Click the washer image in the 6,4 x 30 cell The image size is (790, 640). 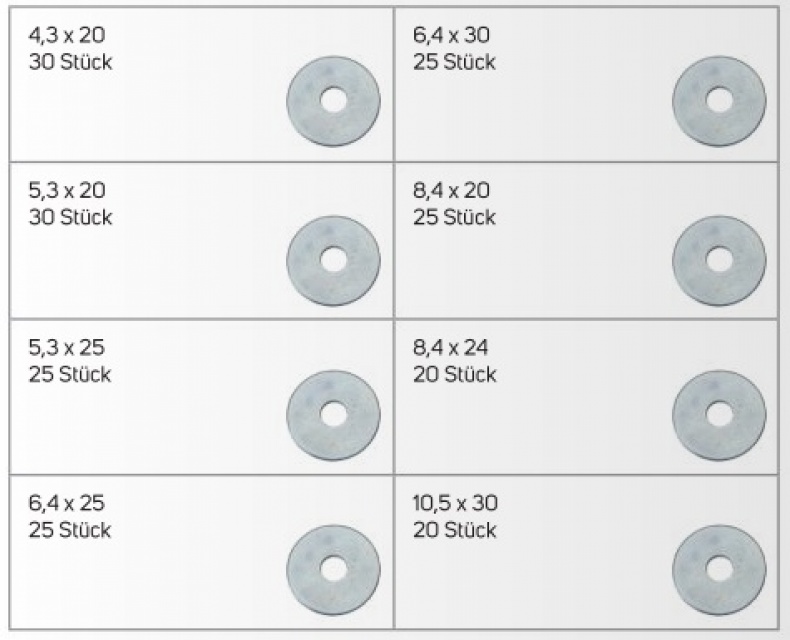pos(719,101)
